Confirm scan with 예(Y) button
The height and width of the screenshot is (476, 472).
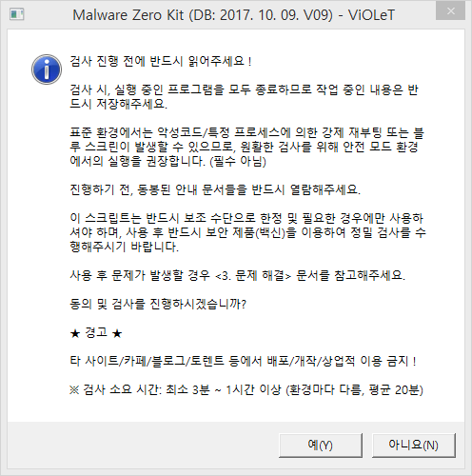(321, 445)
